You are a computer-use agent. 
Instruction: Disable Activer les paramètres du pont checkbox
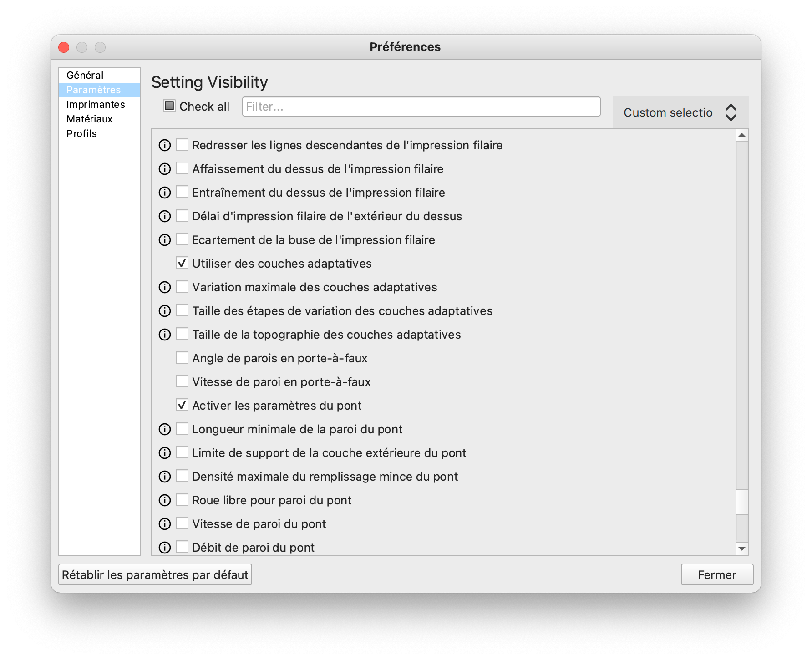182,405
